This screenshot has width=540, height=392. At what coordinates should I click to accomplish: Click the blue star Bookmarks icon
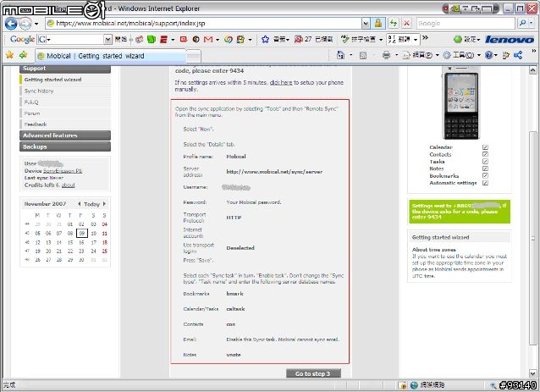[265, 39]
